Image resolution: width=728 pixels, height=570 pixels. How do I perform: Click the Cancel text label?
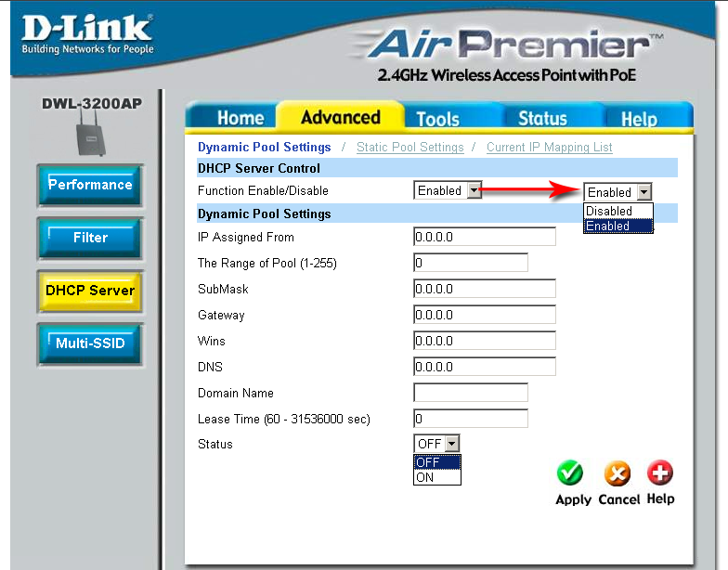click(x=618, y=499)
